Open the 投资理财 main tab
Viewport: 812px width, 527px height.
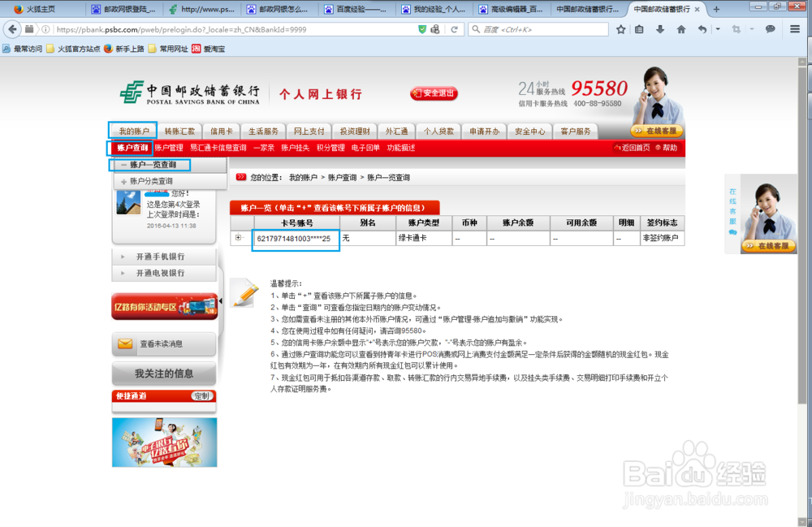(355, 131)
